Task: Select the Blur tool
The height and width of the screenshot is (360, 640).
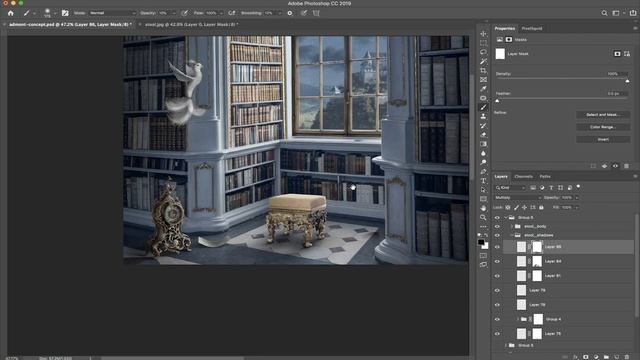Action: coord(483,153)
